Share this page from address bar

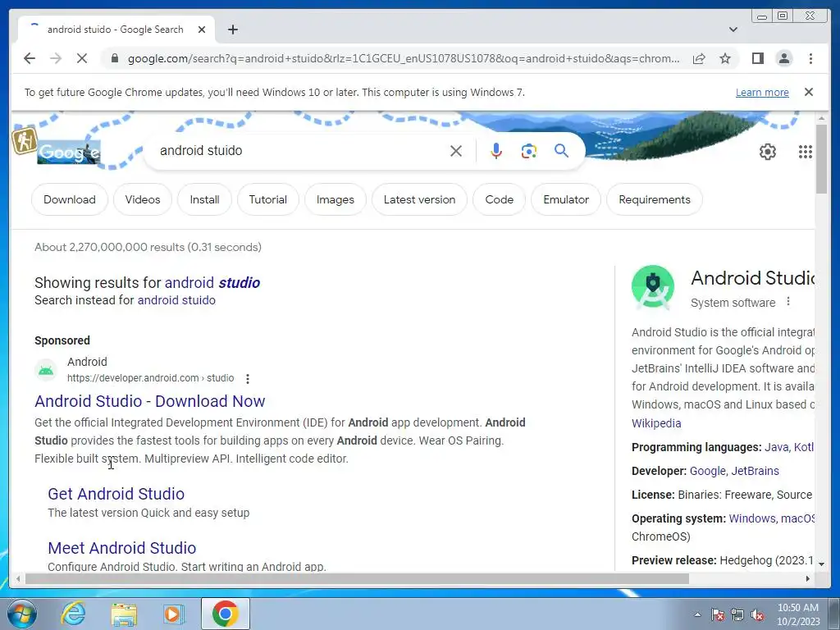(699, 58)
